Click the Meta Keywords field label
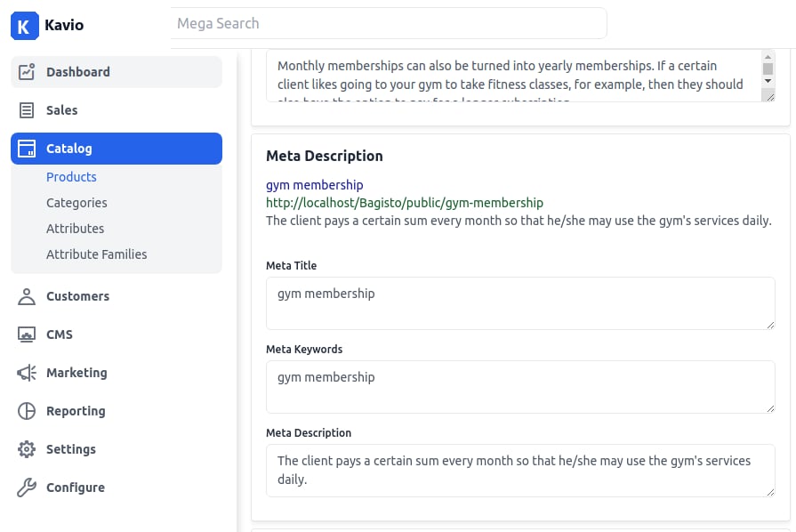The height and width of the screenshot is (532, 796). [304, 350]
